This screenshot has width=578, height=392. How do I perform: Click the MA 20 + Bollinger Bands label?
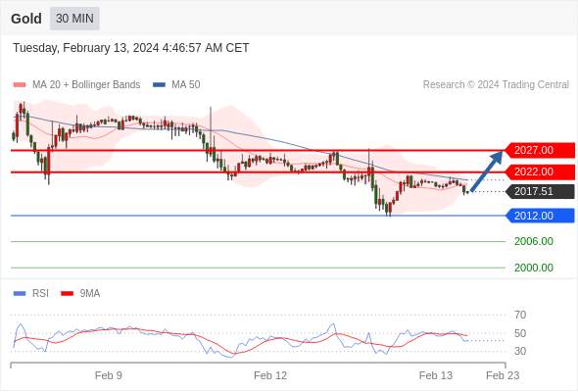[86, 85]
